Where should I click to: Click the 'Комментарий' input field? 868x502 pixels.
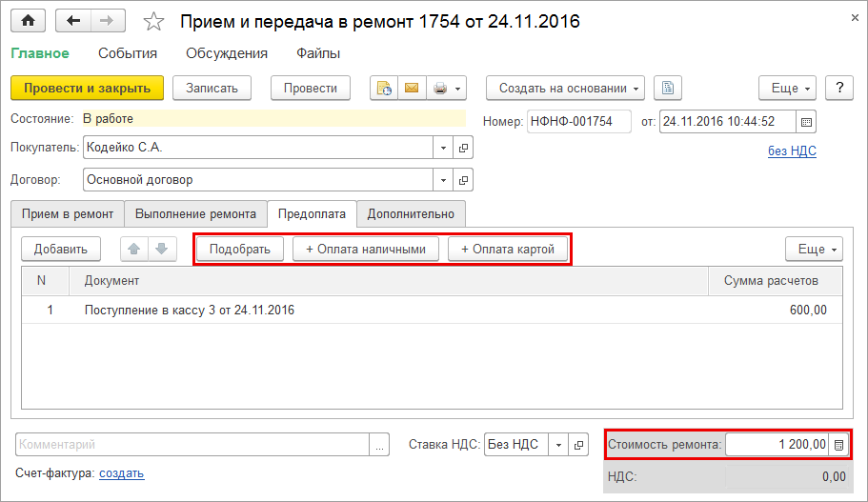tap(192, 445)
